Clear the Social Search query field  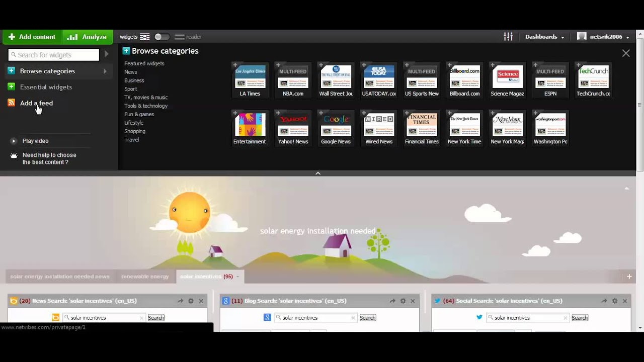point(566,318)
